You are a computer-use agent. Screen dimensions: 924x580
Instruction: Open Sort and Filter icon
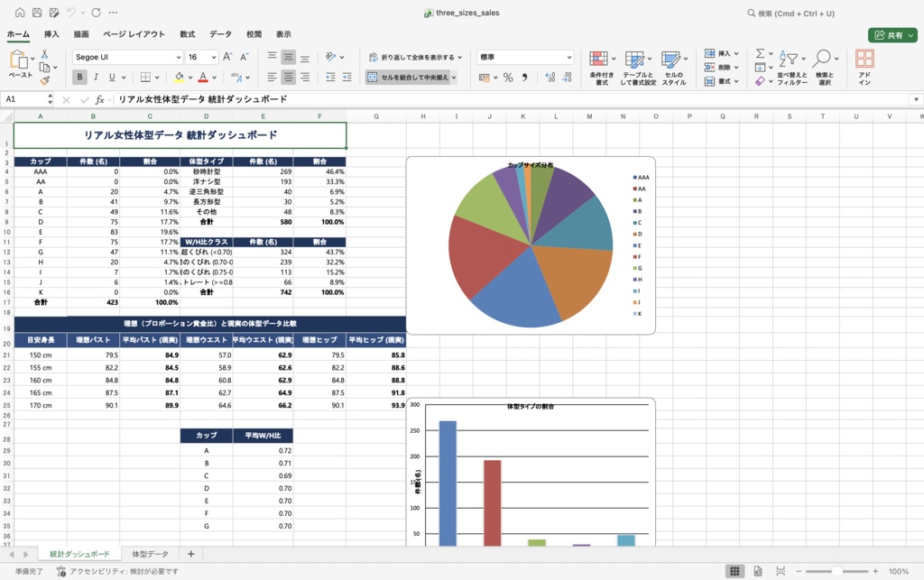[x=788, y=59]
